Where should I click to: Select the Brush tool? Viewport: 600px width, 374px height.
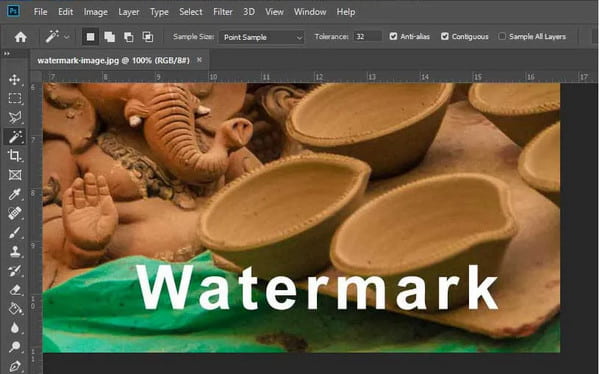15,232
